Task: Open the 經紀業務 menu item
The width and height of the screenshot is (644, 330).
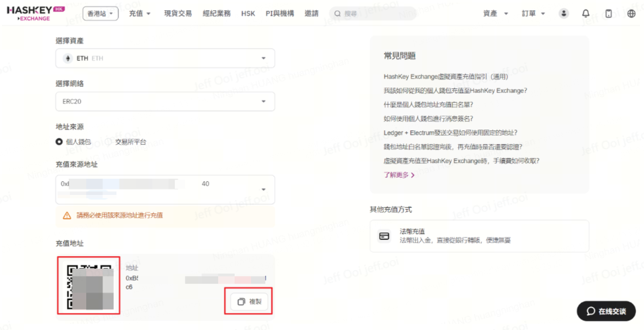Action: pyautogui.click(x=216, y=14)
